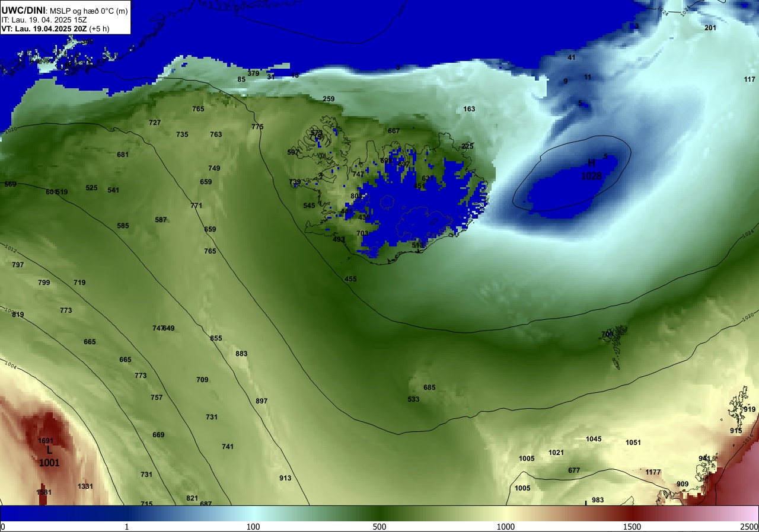Click the 941 height value
The height and width of the screenshot is (532, 759).
point(704,459)
